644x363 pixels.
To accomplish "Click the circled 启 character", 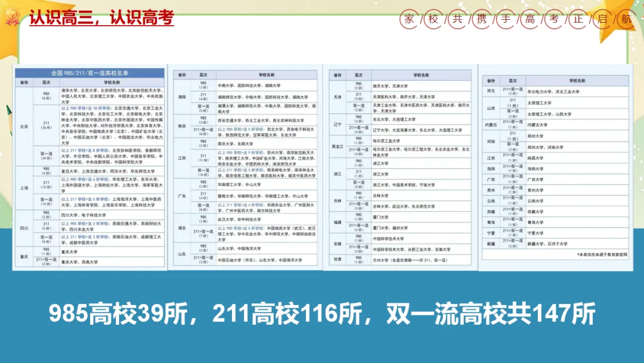I will click(602, 19).
